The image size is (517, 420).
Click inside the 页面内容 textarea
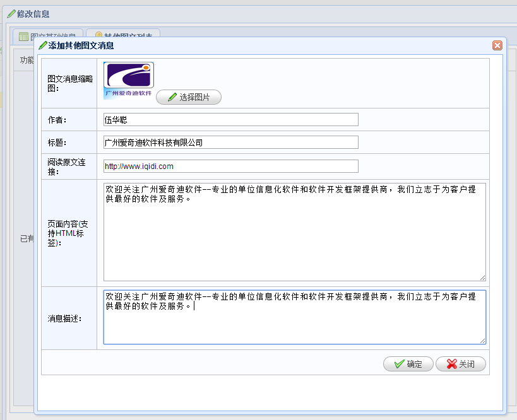(294, 232)
